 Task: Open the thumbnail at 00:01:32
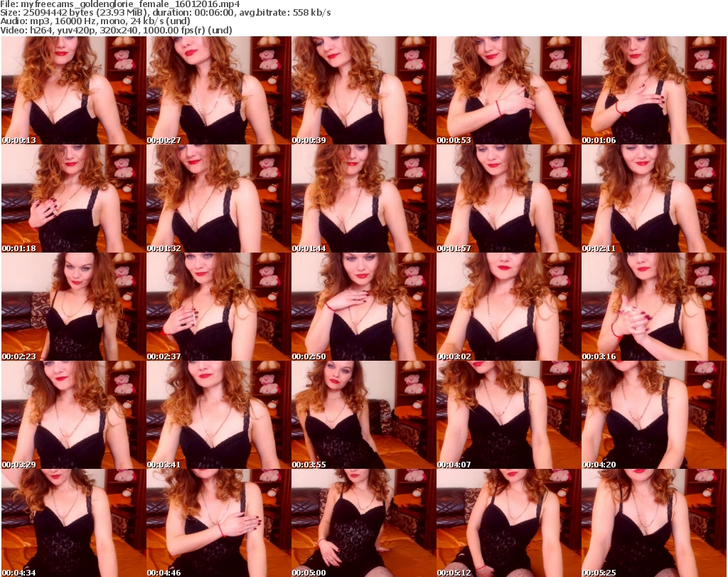(219, 198)
